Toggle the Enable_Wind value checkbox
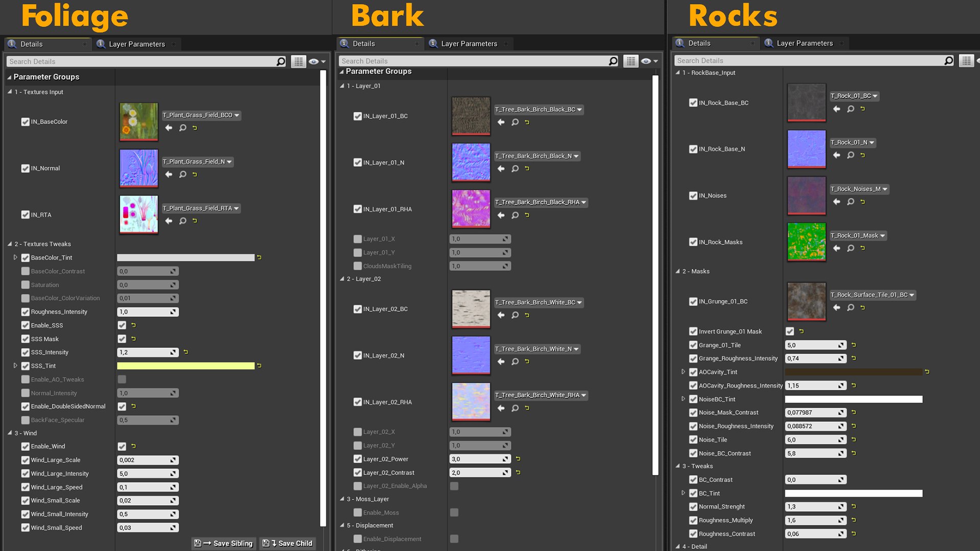Viewport: 980px width, 551px height. click(x=121, y=446)
